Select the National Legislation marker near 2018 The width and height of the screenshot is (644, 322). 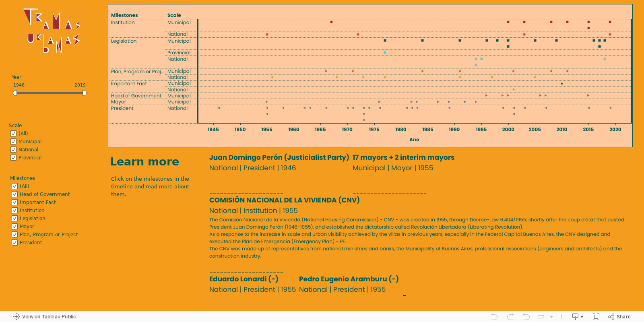605,59
